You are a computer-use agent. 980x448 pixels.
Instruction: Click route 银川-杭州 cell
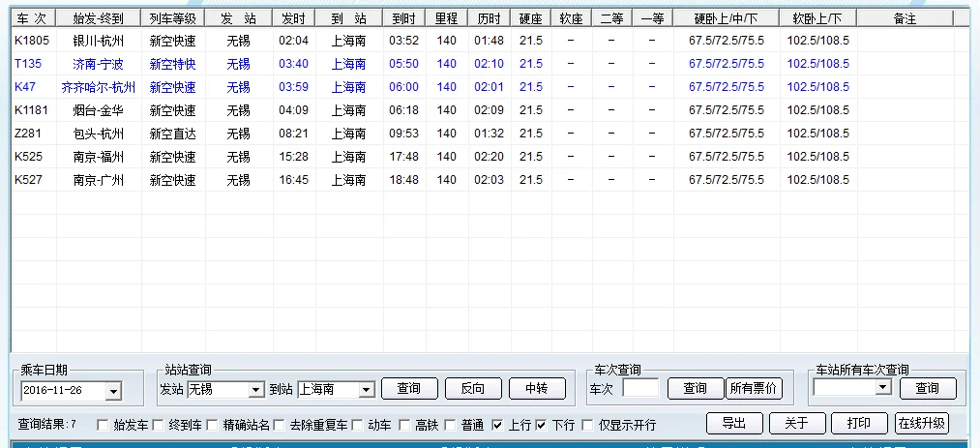(x=98, y=41)
